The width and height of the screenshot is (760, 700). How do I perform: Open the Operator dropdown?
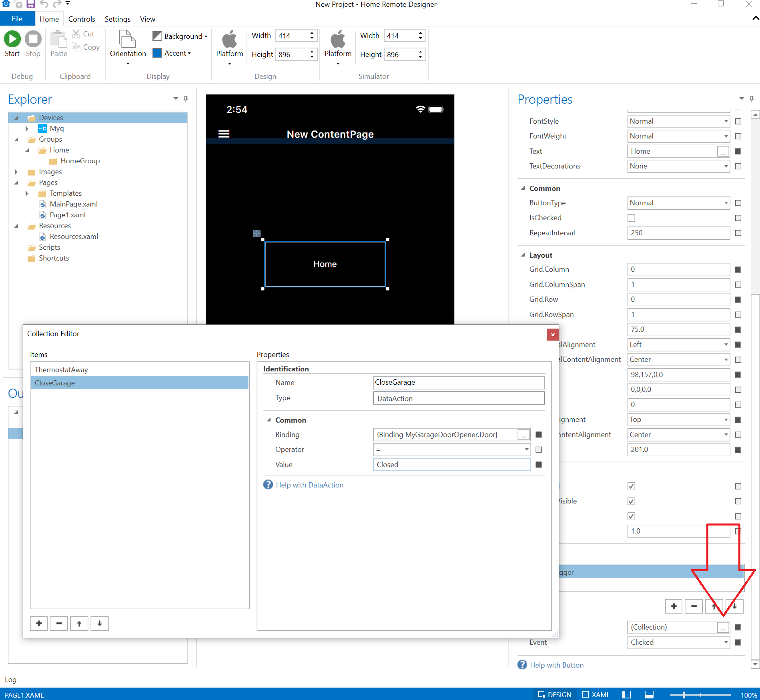(x=452, y=449)
